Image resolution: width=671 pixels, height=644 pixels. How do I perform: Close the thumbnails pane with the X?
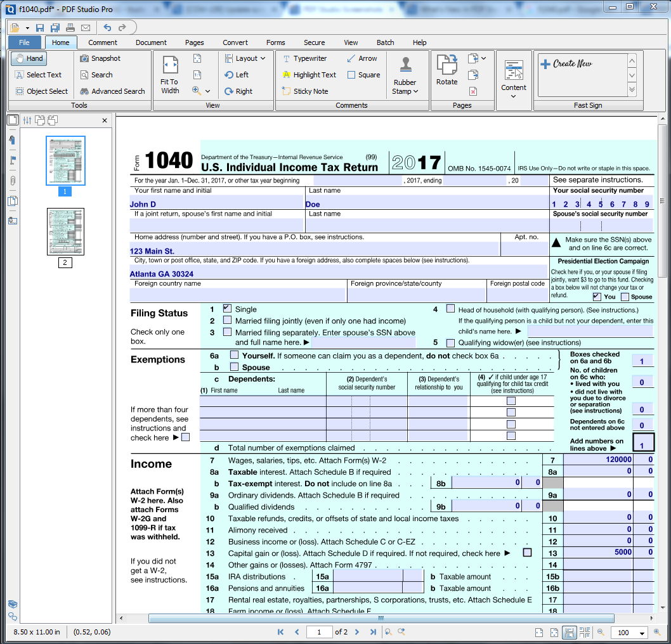click(105, 120)
